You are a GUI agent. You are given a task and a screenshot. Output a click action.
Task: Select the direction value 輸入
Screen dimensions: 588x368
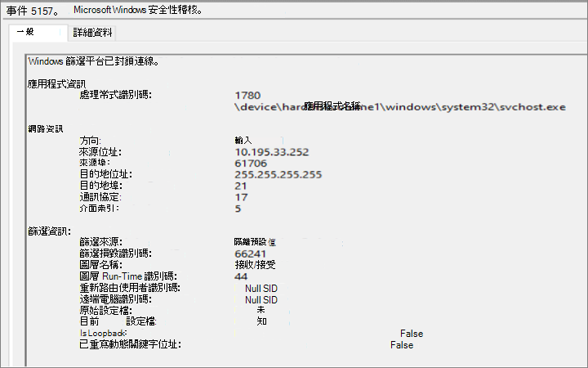(243, 141)
